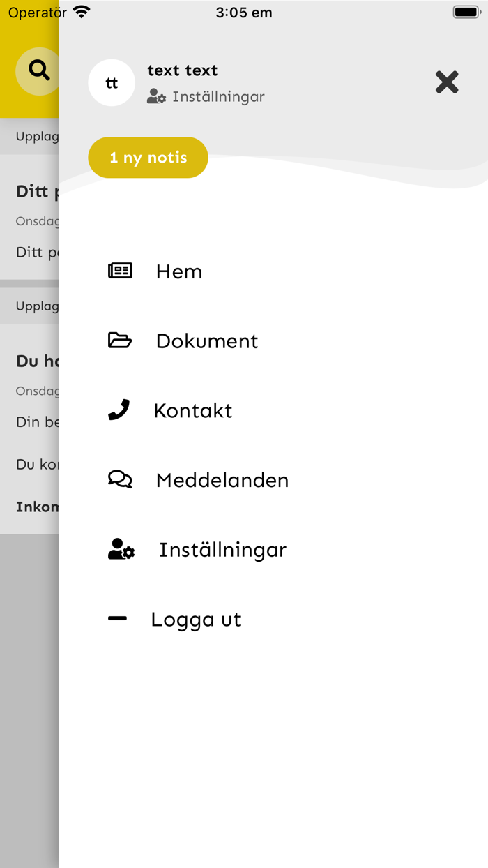Tap the Logga ut dash icon

[118, 618]
